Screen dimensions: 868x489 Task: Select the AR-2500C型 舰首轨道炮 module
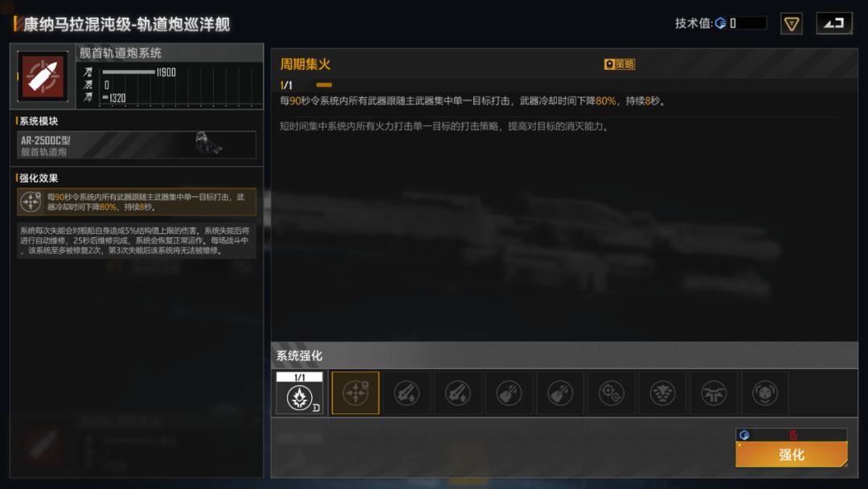tap(137, 145)
